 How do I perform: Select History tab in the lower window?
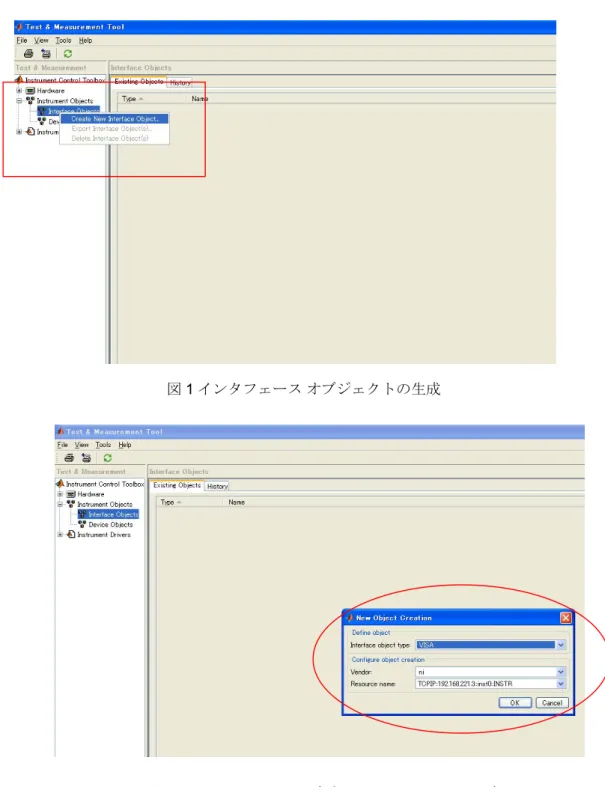[217, 486]
